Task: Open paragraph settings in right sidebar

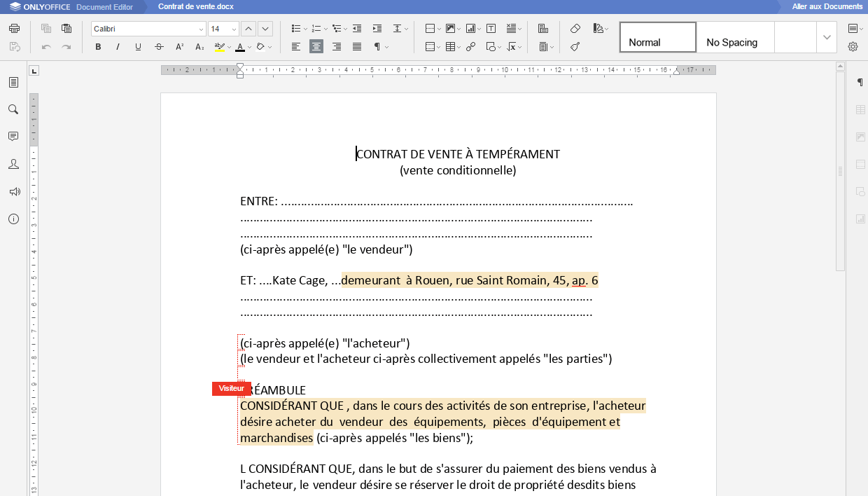Action: 860,83
